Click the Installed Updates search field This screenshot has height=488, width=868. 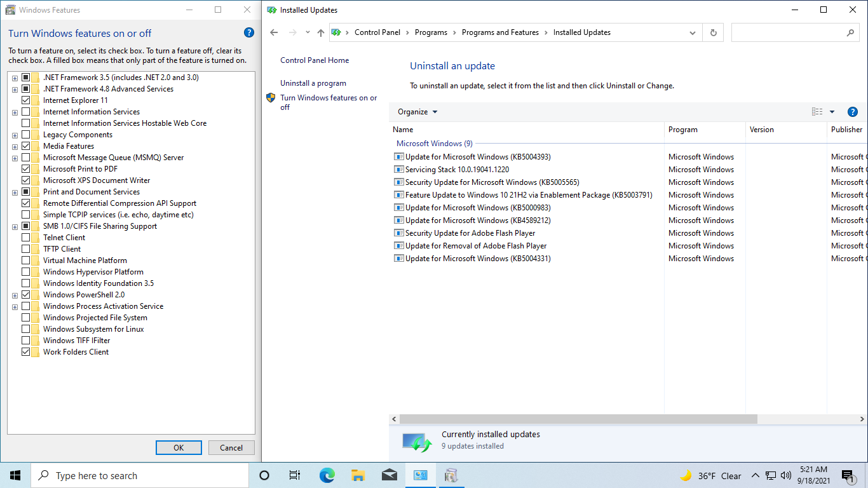(x=789, y=32)
